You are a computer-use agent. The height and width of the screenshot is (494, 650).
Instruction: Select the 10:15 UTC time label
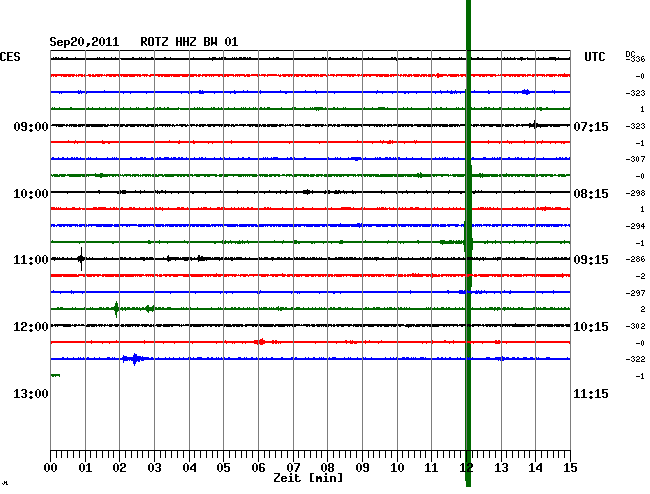pyautogui.click(x=591, y=327)
